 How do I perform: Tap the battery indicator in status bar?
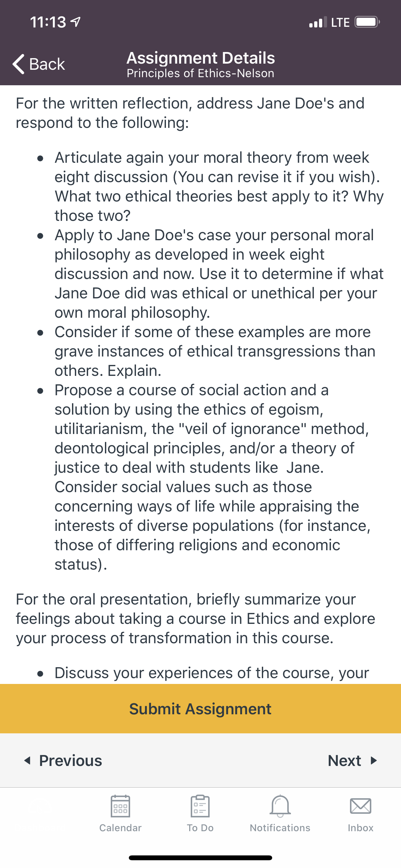367,22
